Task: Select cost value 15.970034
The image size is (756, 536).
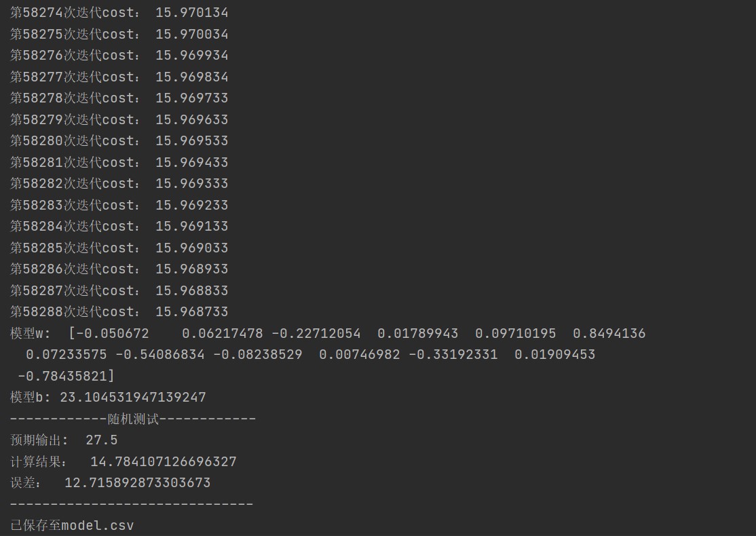Action: pos(192,34)
